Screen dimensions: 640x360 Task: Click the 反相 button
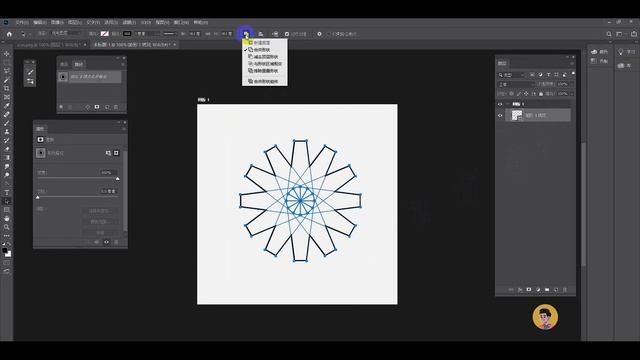point(100,232)
